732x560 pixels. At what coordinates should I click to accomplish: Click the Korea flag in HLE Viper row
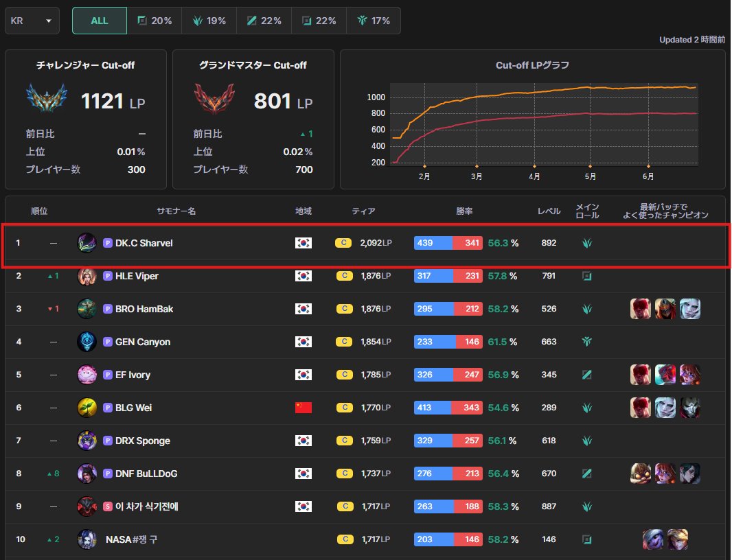(x=304, y=276)
